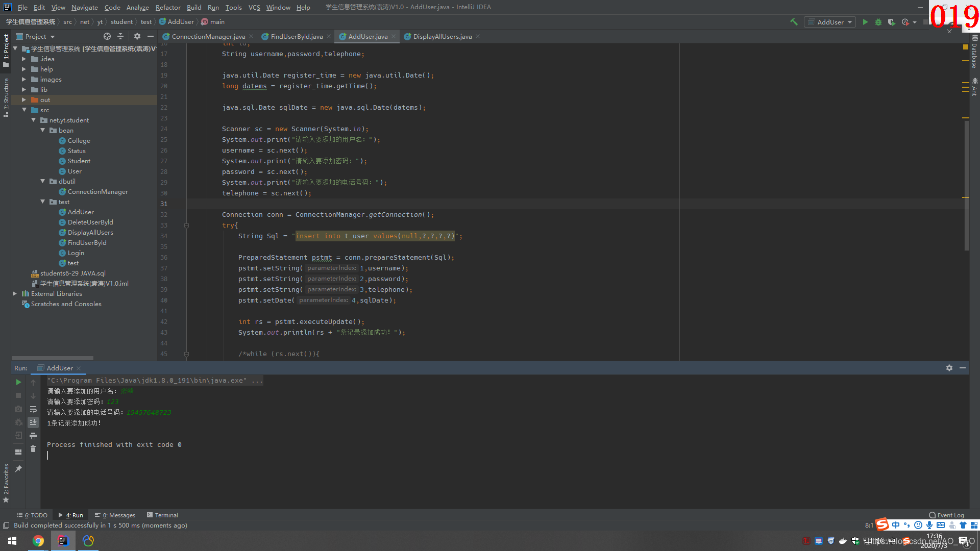The image size is (980, 551).
Task: Clear all Run console output
Action: coord(33,449)
